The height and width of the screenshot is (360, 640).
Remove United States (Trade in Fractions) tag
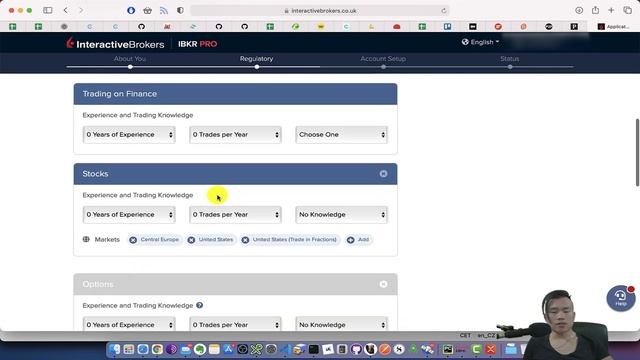click(245, 240)
